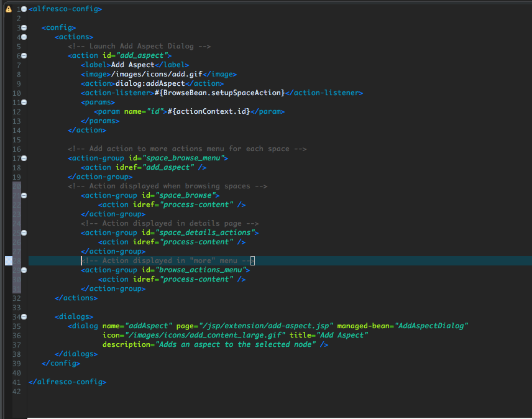
Task: Click the warning marker icon on line 1
Action: click(x=8, y=9)
